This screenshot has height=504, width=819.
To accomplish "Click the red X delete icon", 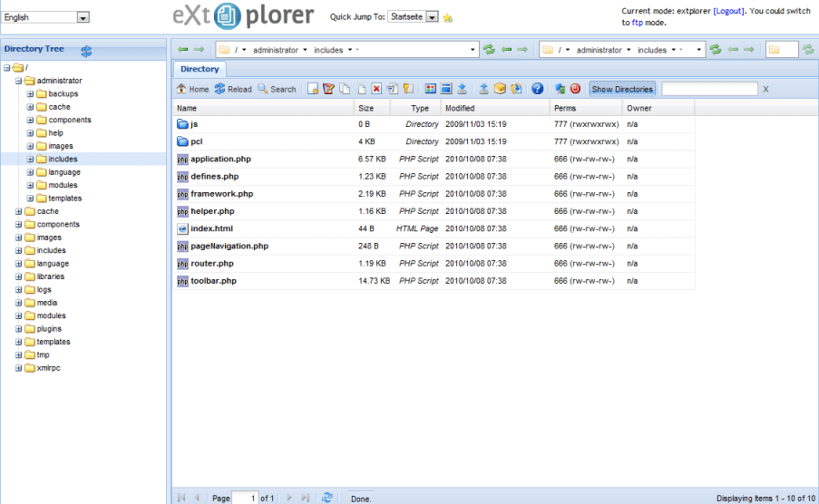I will 375,89.
